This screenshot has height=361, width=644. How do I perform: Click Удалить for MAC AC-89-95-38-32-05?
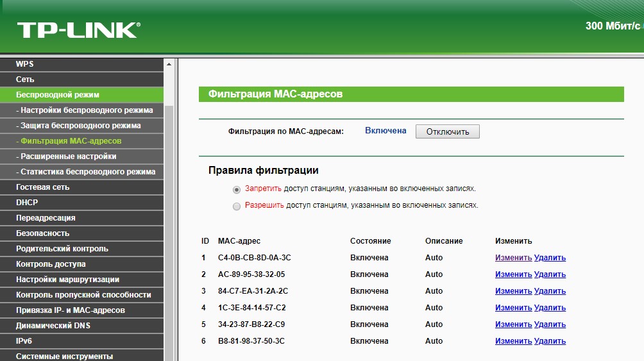550,274
